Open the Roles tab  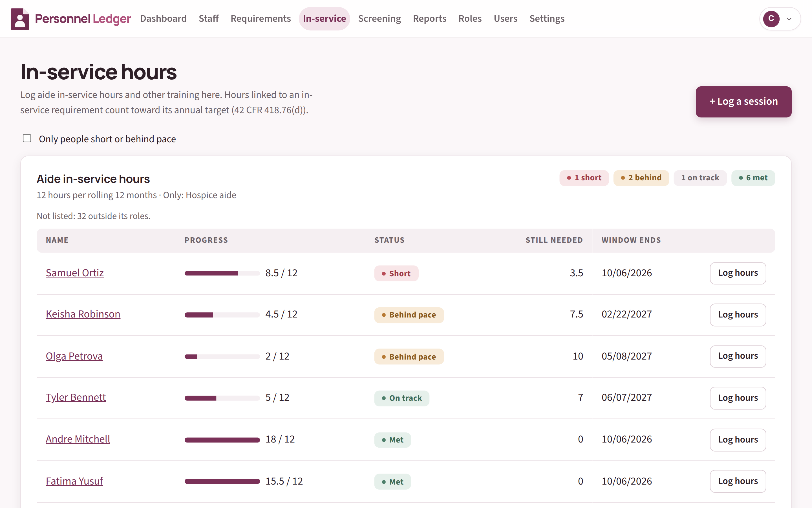click(470, 18)
